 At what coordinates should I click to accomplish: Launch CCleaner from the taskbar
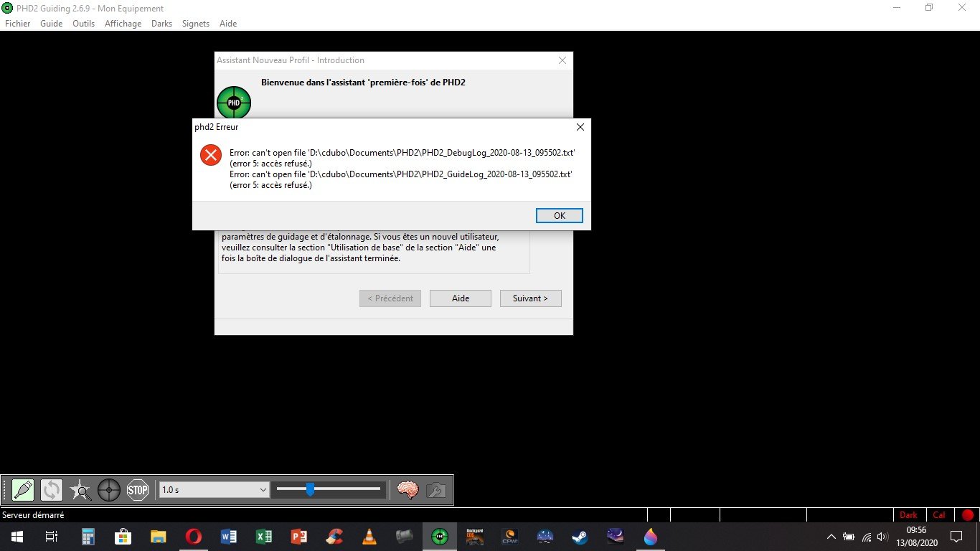pyautogui.click(x=334, y=537)
